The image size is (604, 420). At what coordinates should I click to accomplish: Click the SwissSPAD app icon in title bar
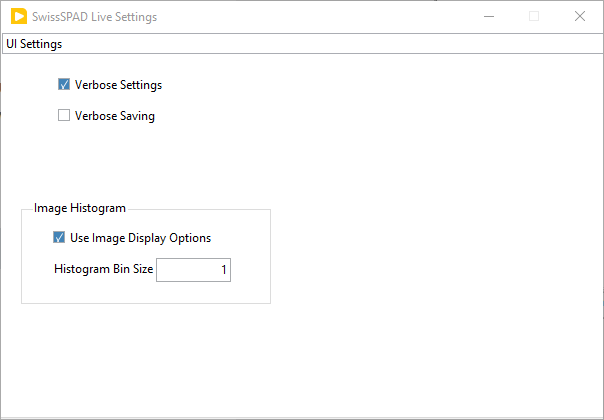(19, 17)
